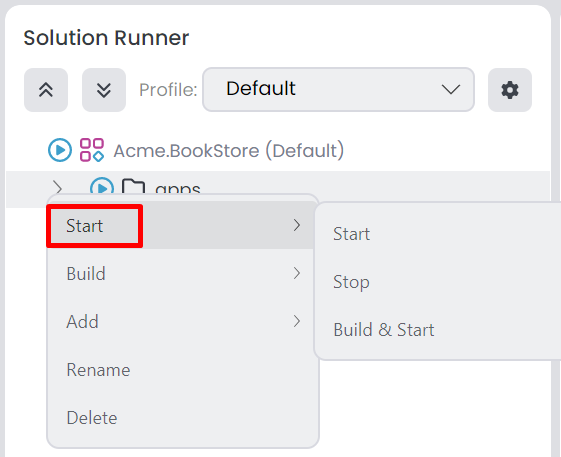
Task: Click the expand all double-chevron down button
Action: (x=104, y=90)
